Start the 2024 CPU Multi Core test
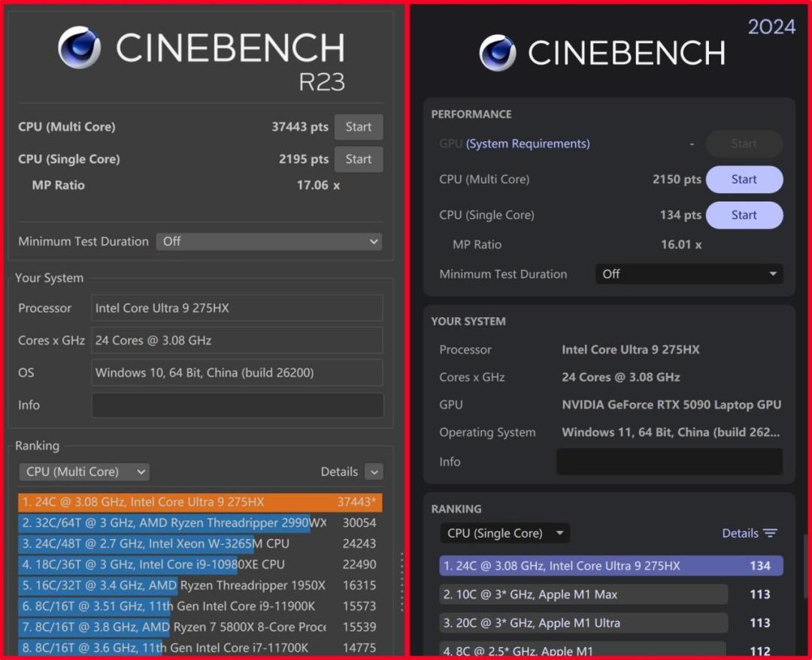Image resolution: width=812 pixels, height=660 pixels. (x=744, y=179)
